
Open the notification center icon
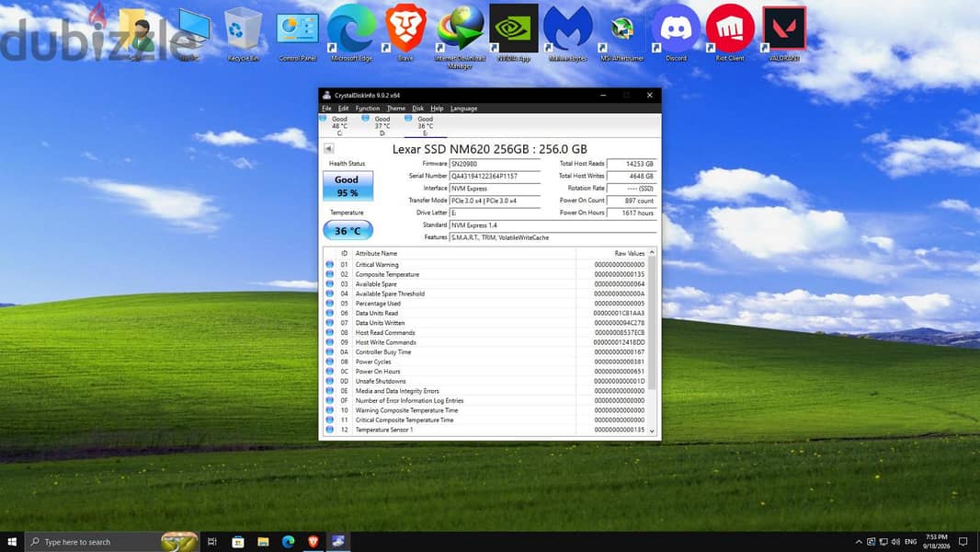(x=963, y=541)
